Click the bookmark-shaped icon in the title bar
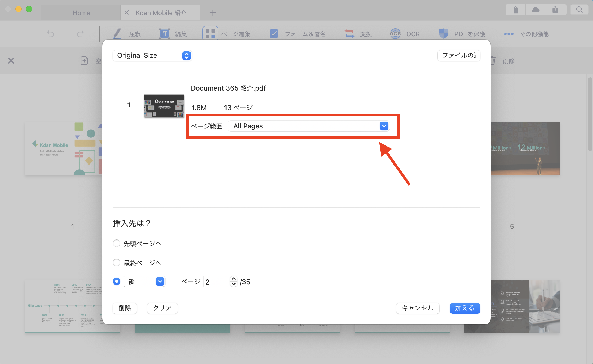Image resolution: width=593 pixels, height=364 pixels. pos(515,10)
